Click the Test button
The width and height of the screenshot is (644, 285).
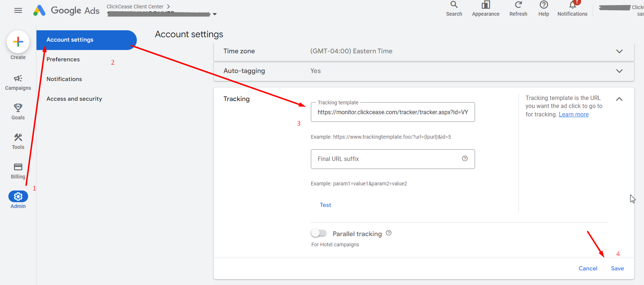click(325, 205)
